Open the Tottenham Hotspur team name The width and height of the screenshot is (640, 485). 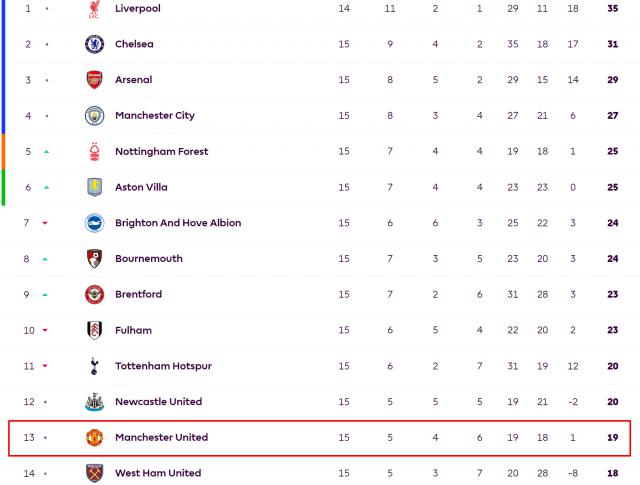[163, 366]
